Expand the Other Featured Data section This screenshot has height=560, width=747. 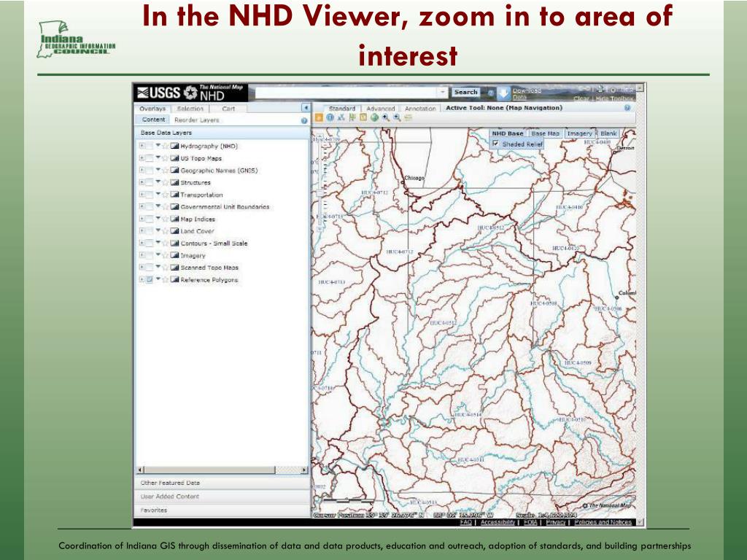pyautogui.click(x=222, y=483)
